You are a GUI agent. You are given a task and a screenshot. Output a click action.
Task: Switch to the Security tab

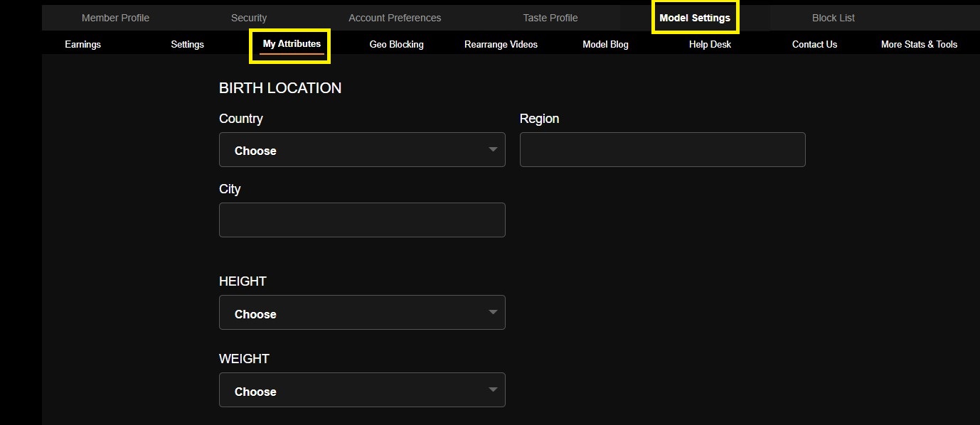[x=249, y=18]
